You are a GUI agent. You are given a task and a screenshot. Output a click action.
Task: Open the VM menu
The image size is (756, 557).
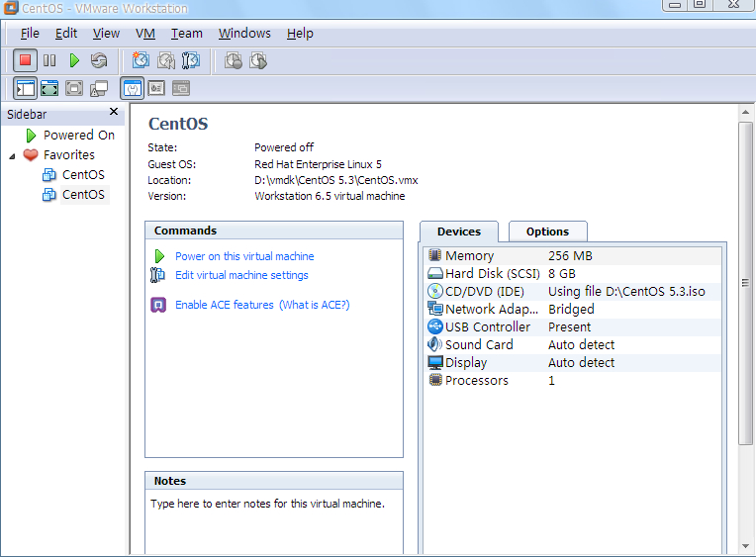pos(145,34)
